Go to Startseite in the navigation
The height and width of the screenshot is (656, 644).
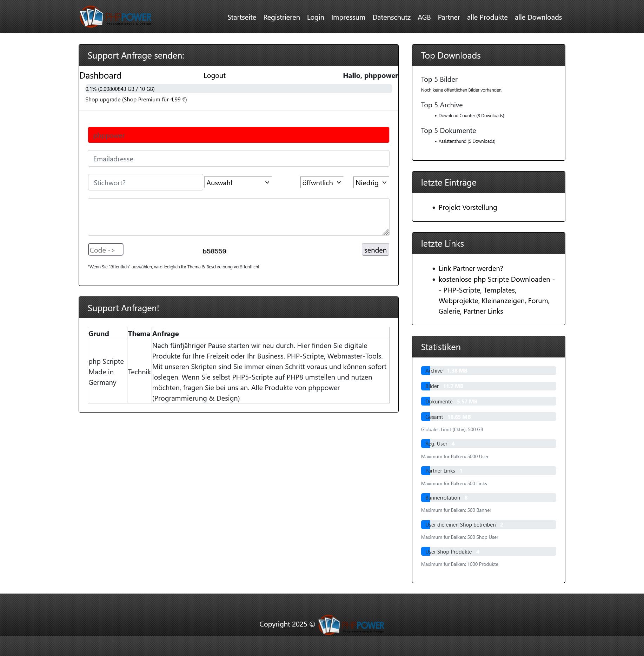pos(241,17)
